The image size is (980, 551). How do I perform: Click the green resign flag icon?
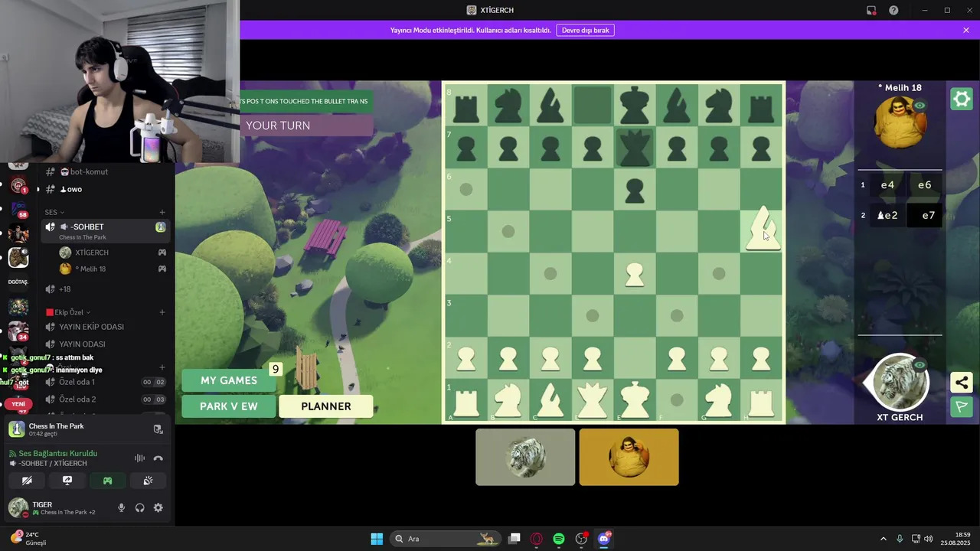coord(962,406)
